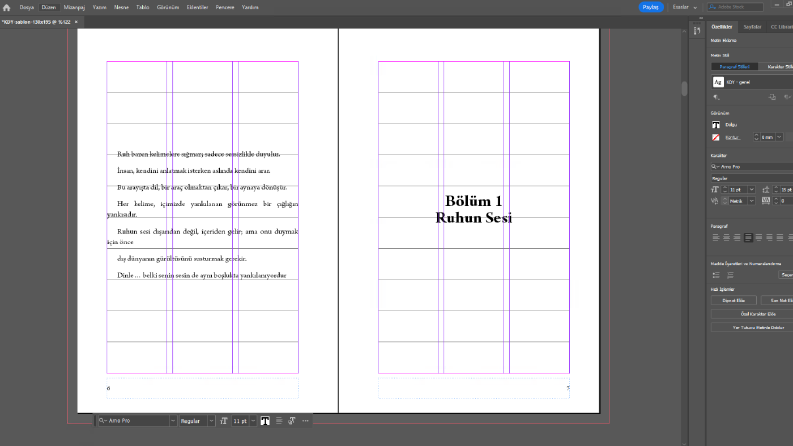Align paragraph left
793x446 pixels.
pyautogui.click(x=716, y=237)
